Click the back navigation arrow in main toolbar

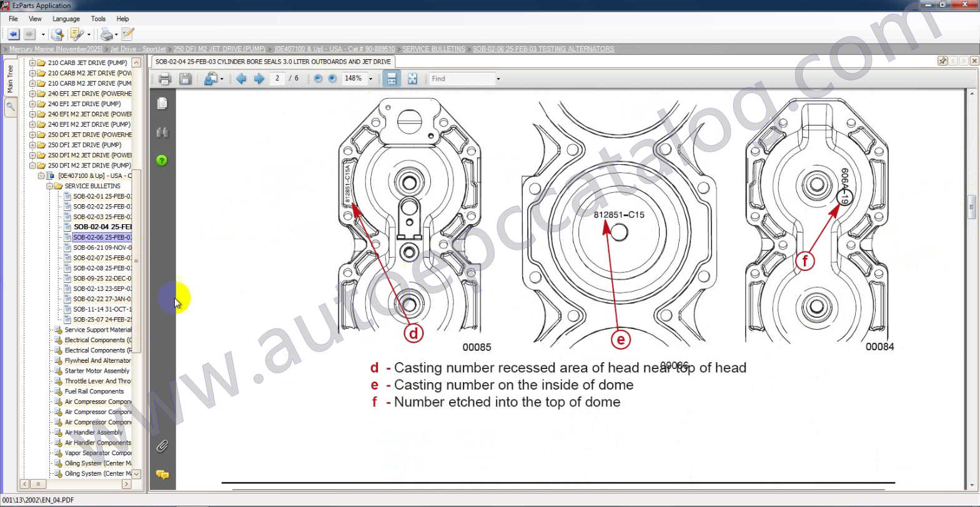13,34
